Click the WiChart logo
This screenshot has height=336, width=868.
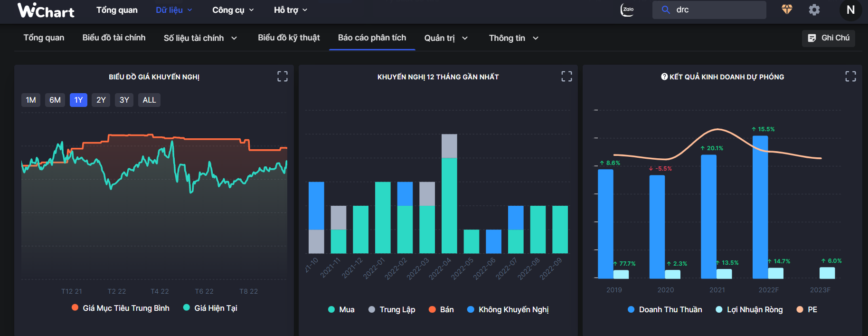46,10
